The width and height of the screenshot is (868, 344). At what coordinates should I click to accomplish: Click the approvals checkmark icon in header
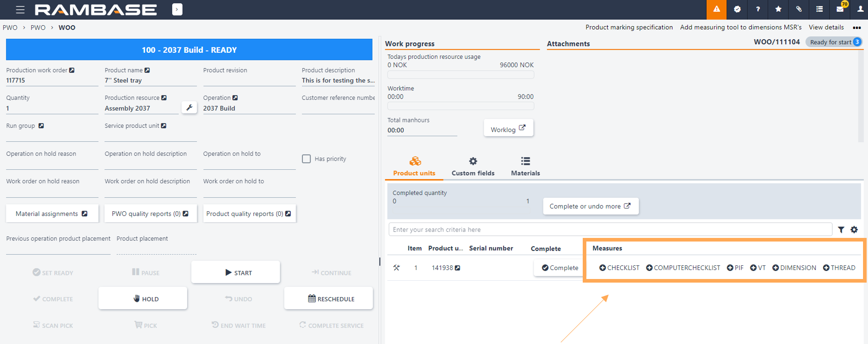coord(737,9)
